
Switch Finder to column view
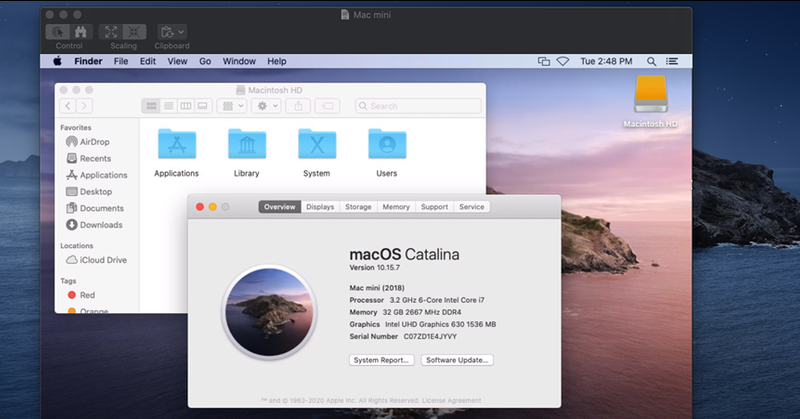186,106
